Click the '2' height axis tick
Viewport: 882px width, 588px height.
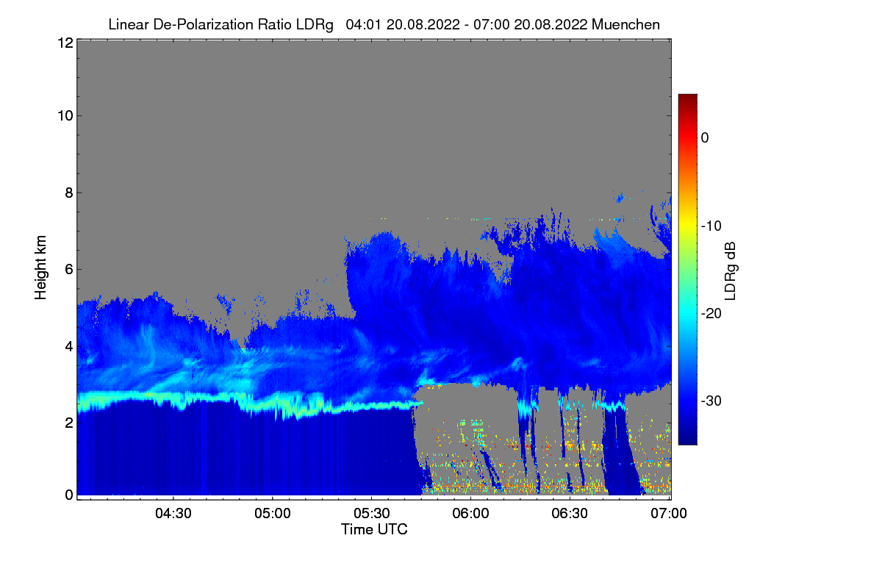tap(68, 423)
